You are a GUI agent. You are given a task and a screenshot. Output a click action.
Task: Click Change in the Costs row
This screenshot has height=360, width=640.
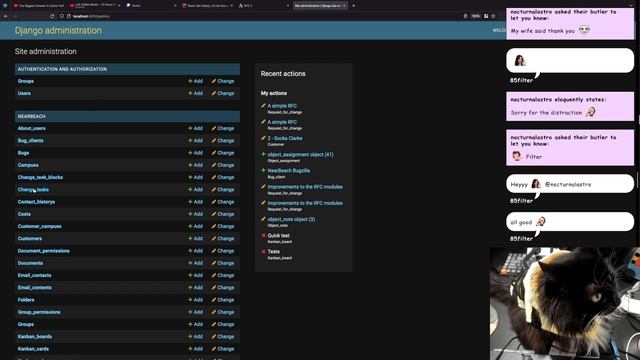click(223, 214)
